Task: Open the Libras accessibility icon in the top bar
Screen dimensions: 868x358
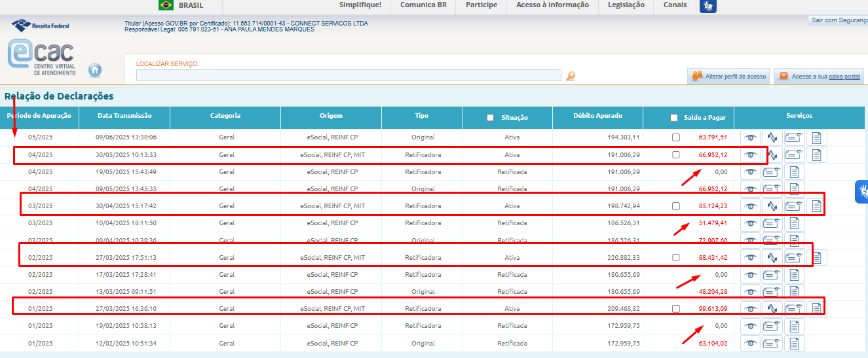Action: pyautogui.click(x=708, y=6)
